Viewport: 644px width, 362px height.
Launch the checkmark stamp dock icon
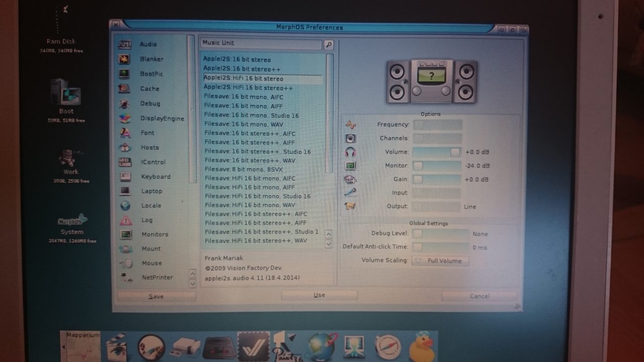(x=254, y=346)
